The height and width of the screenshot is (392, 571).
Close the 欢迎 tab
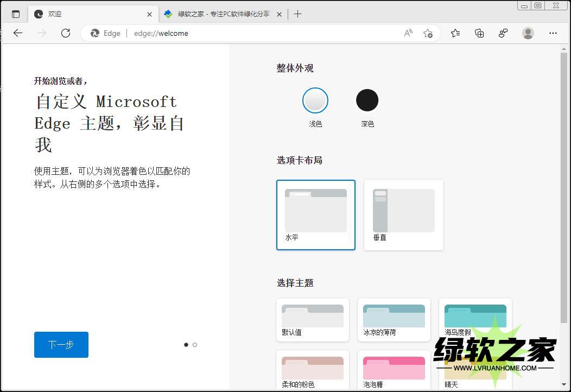coord(150,14)
